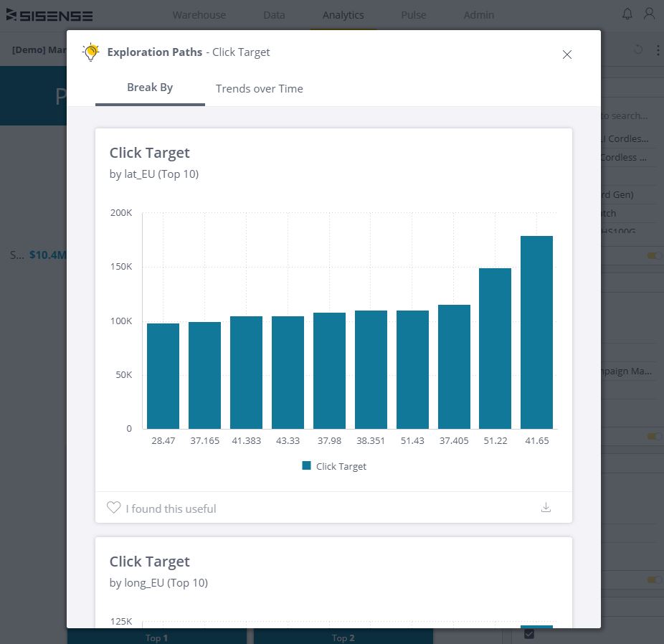Select the bar for latitude 41.65
664x644 pixels.
click(x=536, y=332)
